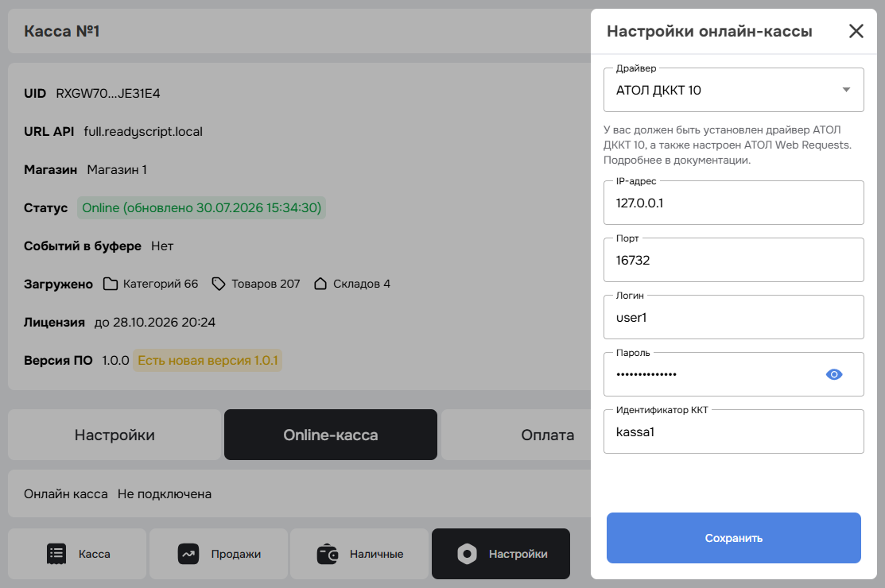Click the version number 1.0.0
Screen dimensions: 885x588
coord(116,360)
